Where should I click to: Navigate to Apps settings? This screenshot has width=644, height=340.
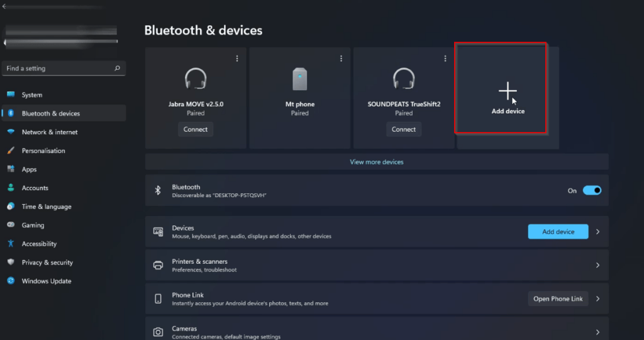tap(64, 169)
